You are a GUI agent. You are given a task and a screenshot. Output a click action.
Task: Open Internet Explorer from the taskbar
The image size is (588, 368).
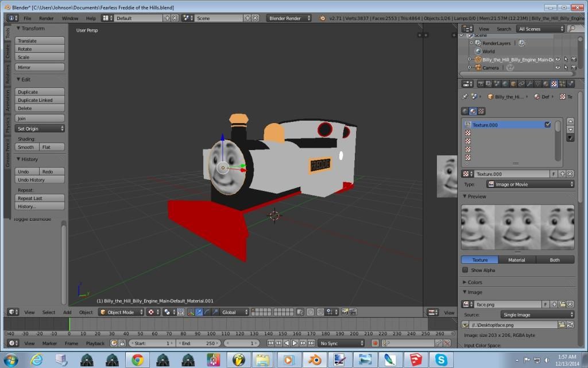click(36, 360)
